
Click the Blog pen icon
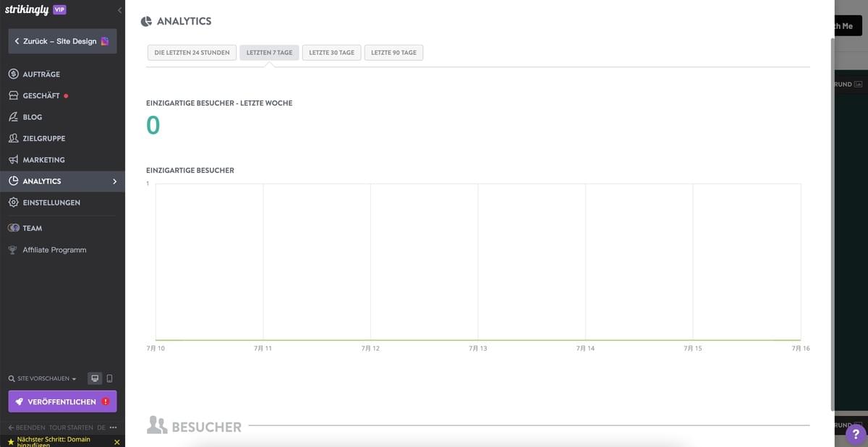13,117
